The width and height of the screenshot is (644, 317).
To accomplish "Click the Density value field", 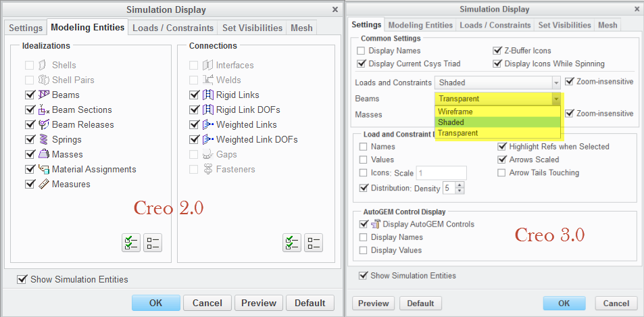I will pos(449,189).
